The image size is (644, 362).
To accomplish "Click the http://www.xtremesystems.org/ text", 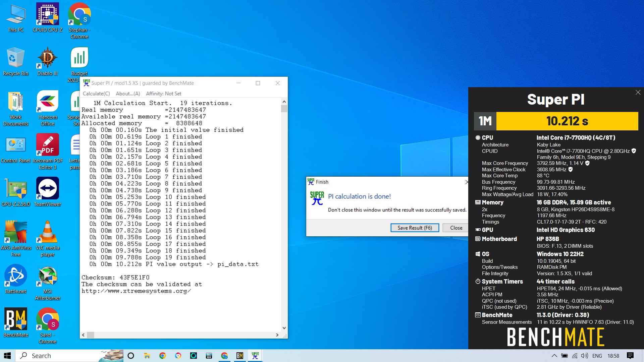I will coord(136,291).
